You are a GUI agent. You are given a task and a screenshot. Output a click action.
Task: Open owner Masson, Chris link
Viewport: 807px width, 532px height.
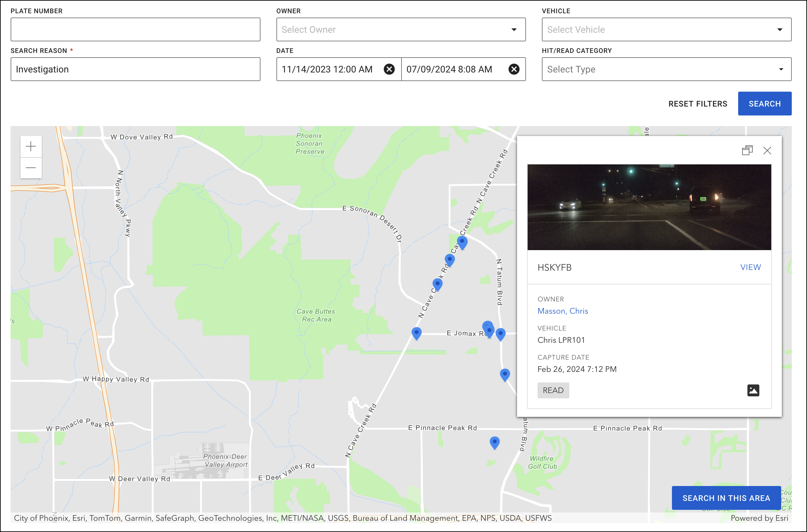tap(562, 311)
